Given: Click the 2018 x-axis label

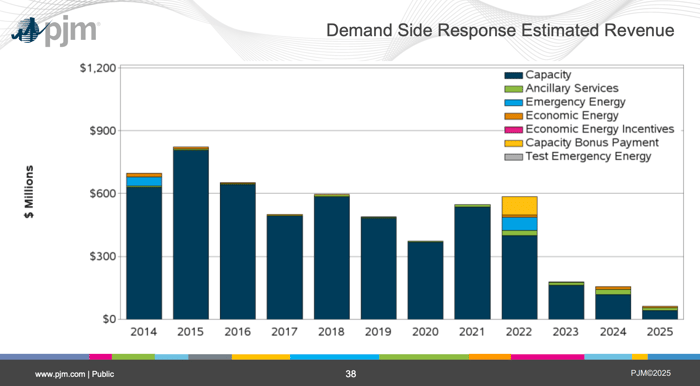Looking at the screenshot, I should [331, 332].
